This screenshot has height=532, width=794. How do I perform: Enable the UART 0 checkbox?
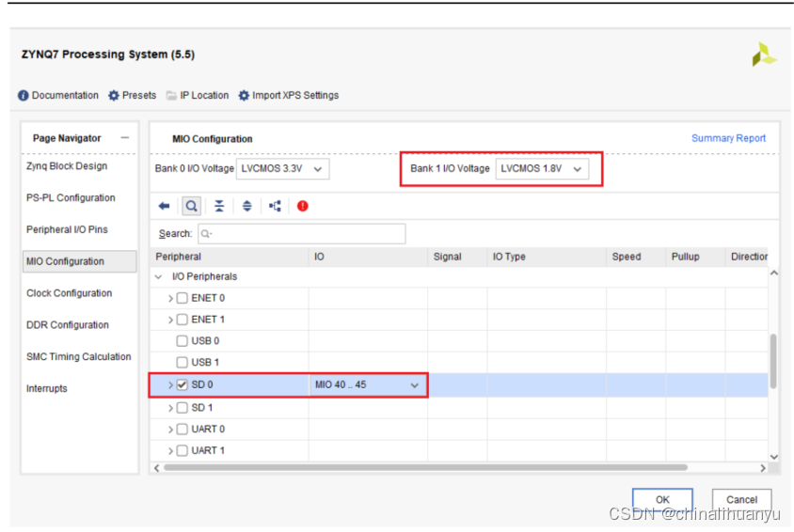(183, 429)
